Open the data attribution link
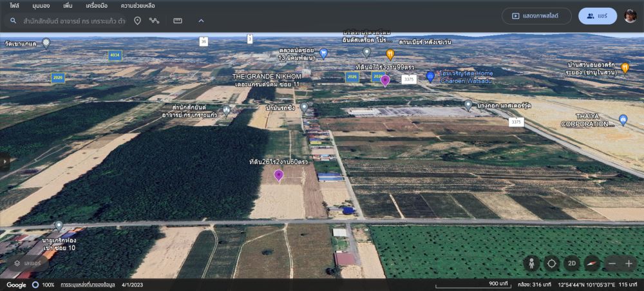The width and height of the screenshot is (644, 291). point(88,285)
